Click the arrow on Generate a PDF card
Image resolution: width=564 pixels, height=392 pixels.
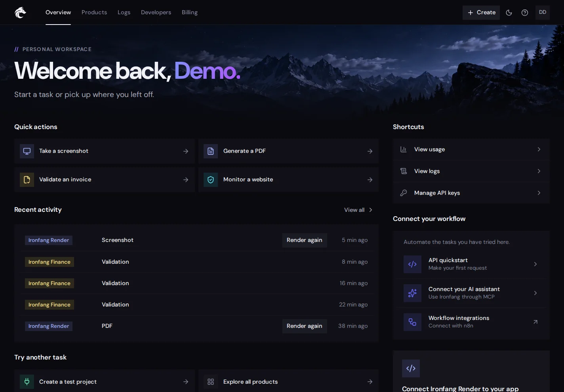(x=370, y=151)
